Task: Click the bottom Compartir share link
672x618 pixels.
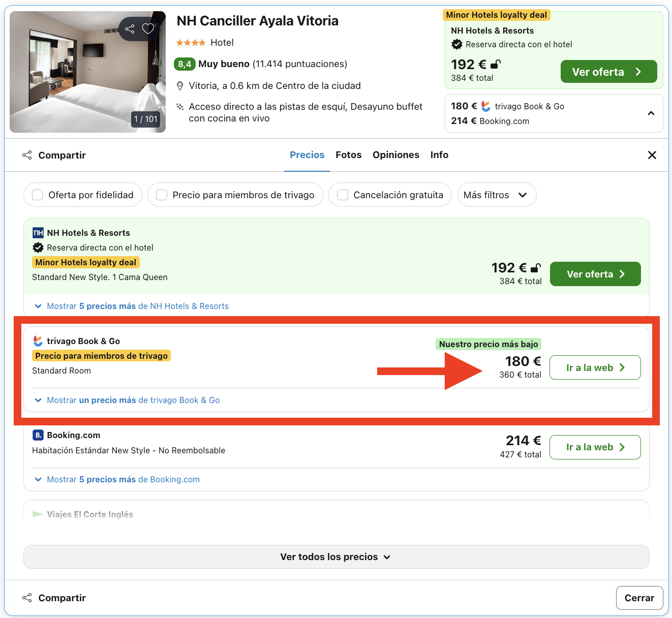Action: [x=54, y=598]
